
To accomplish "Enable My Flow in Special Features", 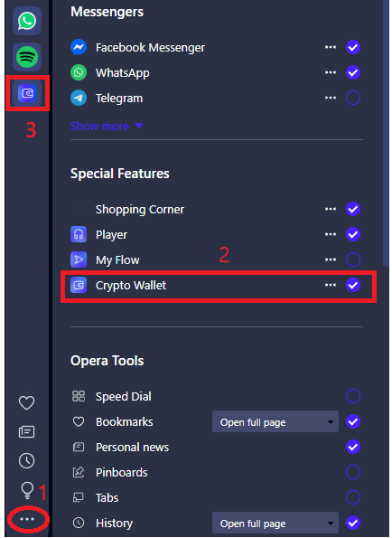I will (353, 260).
